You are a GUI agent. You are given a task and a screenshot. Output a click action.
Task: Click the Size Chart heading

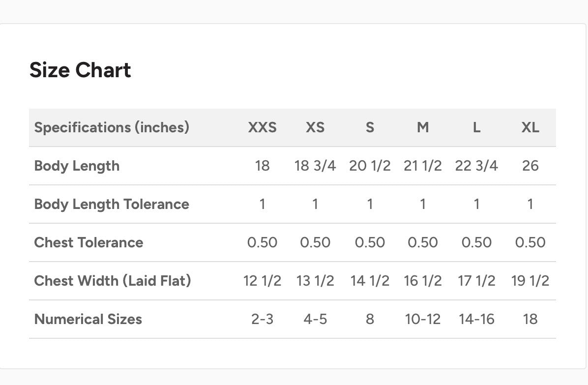pos(80,70)
